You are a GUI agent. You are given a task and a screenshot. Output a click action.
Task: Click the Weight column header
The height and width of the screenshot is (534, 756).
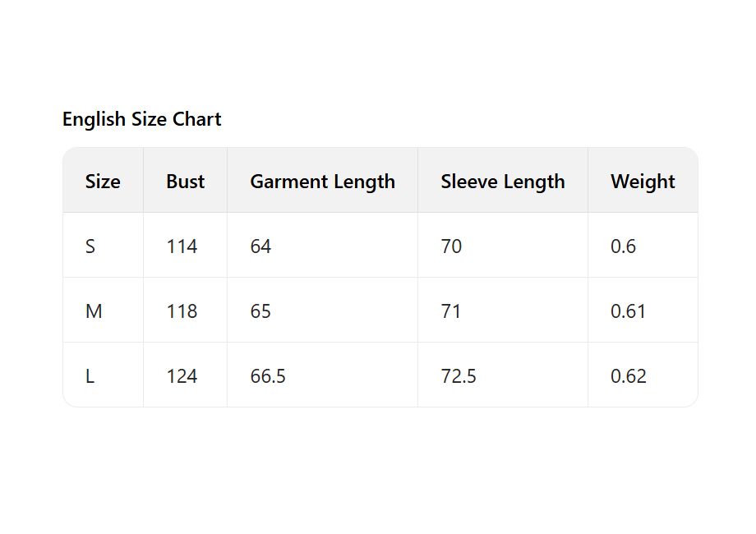(x=643, y=182)
